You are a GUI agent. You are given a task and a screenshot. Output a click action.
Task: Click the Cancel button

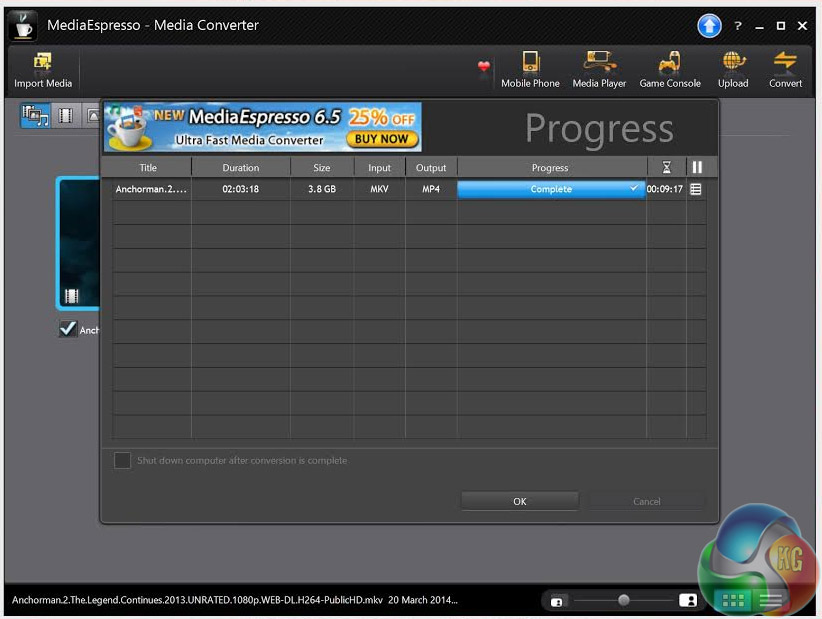tap(646, 502)
